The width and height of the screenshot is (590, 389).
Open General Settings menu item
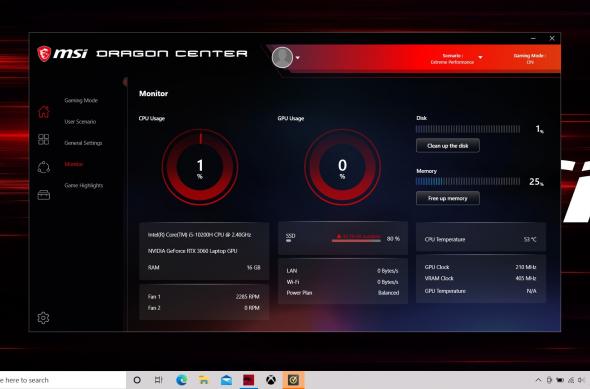coord(83,143)
